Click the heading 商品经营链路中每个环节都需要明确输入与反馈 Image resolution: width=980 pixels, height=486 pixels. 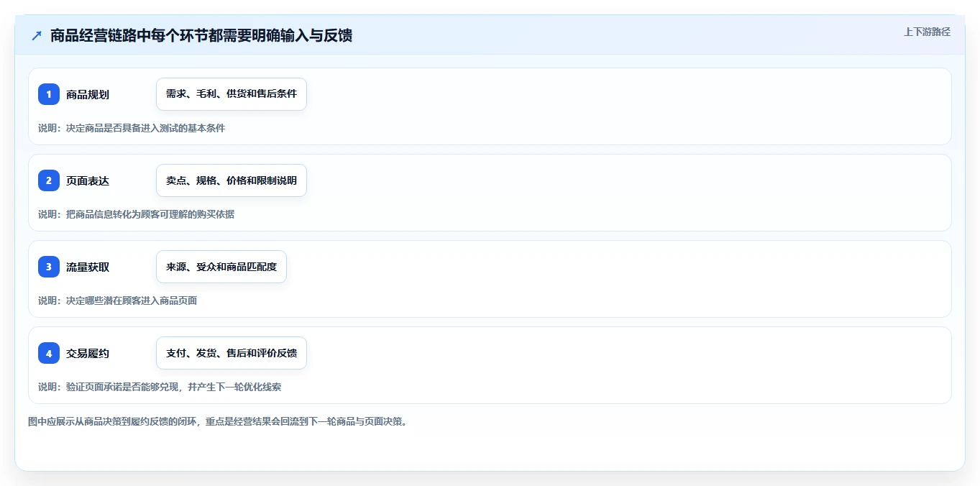[x=201, y=35]
